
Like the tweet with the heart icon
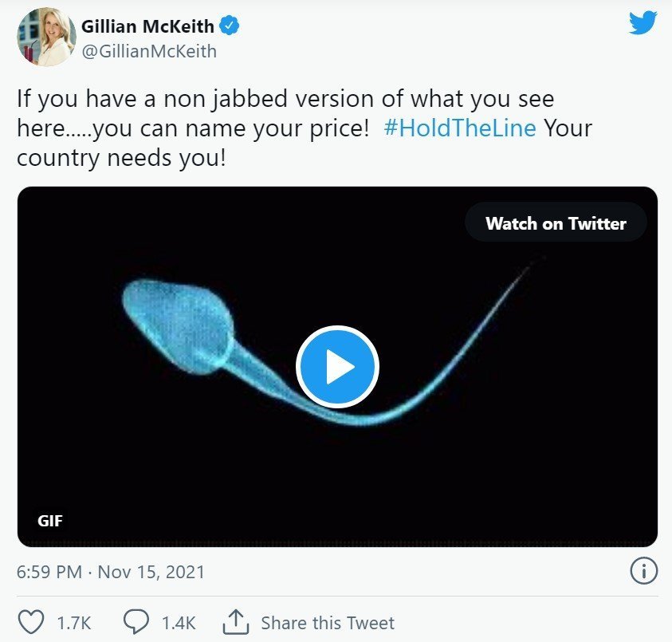30,622
